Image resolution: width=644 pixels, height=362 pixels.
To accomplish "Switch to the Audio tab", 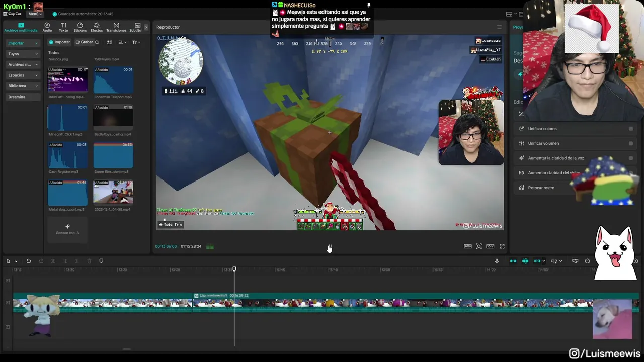I will pos(47,27).
